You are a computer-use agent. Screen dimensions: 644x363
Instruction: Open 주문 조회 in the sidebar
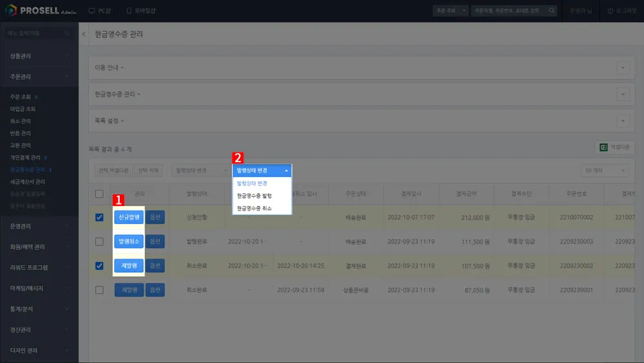click(21, 97)
